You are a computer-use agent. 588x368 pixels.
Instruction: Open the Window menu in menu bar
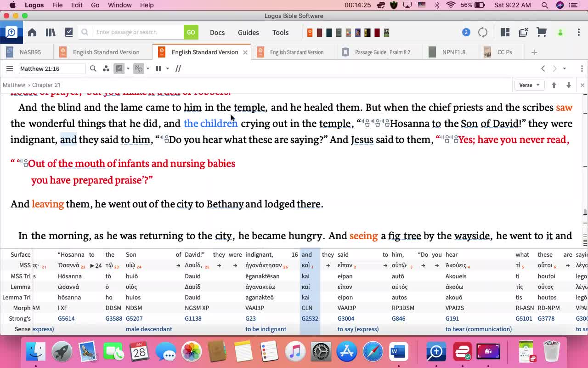pos(119,5)
